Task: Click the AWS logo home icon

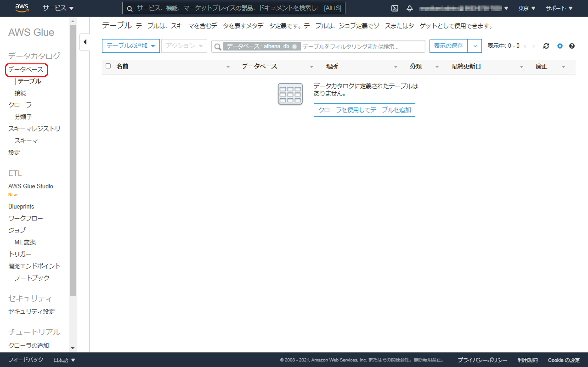Action: pos(22,8)
